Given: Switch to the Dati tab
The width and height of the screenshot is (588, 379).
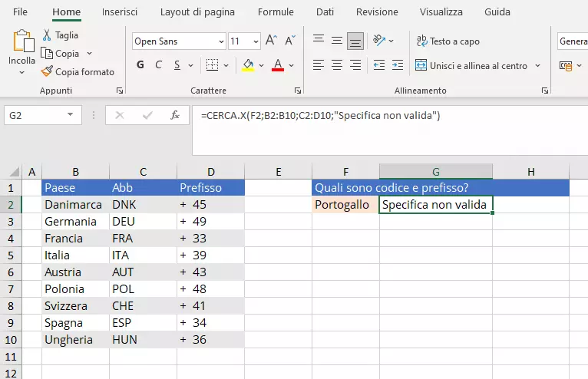Looking at the screenshot, I should click(325, 12).
